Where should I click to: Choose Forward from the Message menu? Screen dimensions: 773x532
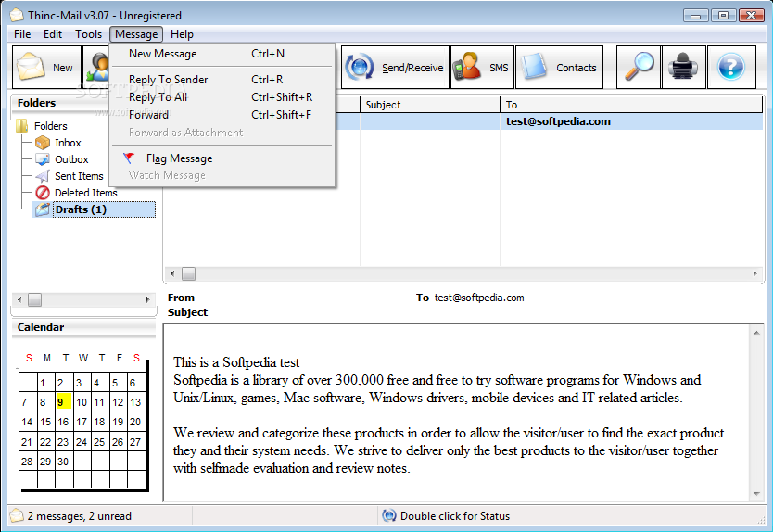coord(222,115)
